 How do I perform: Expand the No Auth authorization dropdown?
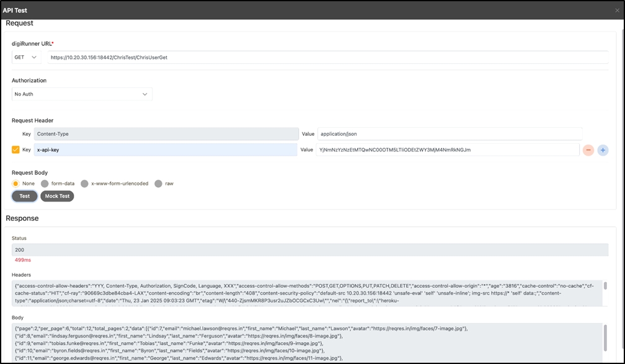82,94
